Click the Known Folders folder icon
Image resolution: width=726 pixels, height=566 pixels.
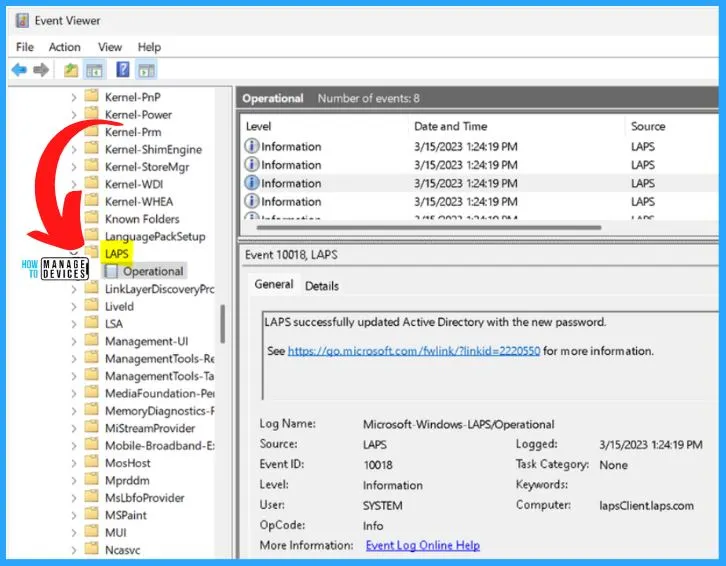click(x=92, y=218)
